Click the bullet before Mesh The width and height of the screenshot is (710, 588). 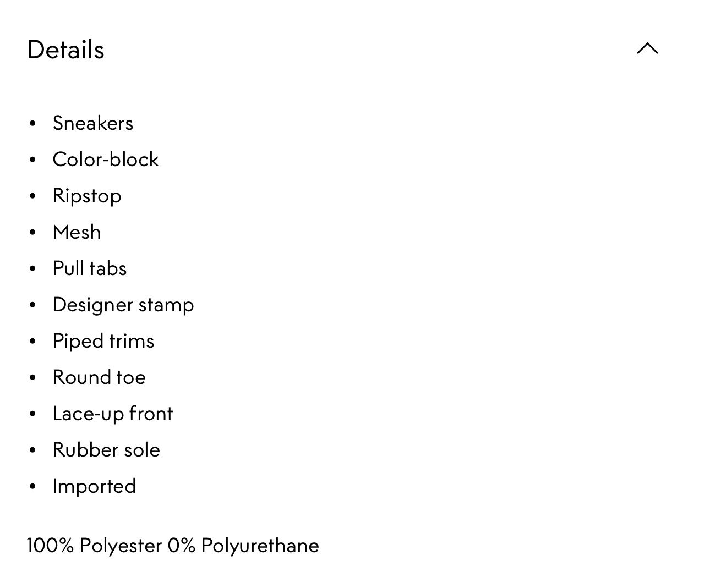click(x=32, y=233)
